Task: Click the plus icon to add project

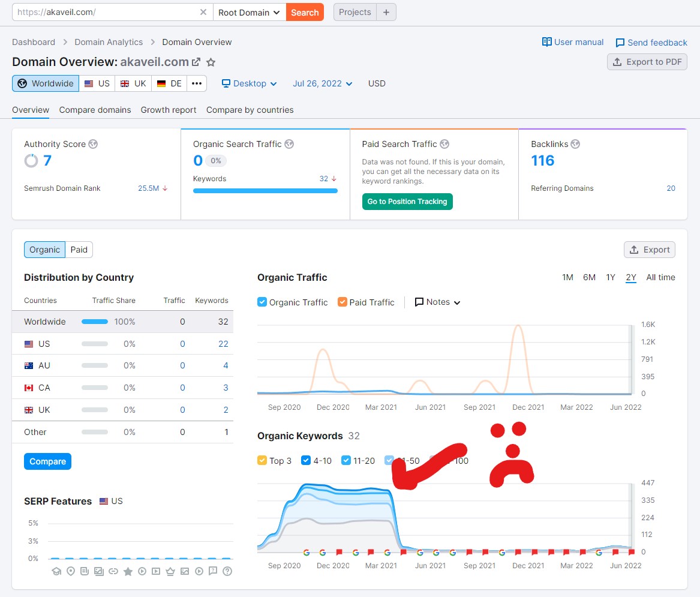Action: pos(386,12)
